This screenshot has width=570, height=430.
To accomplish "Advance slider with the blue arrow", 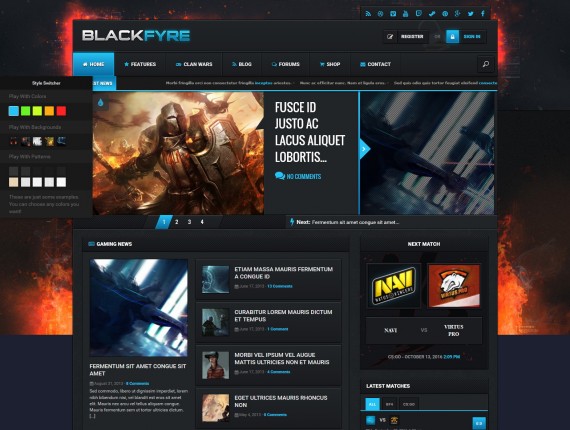I will [364, 149].
